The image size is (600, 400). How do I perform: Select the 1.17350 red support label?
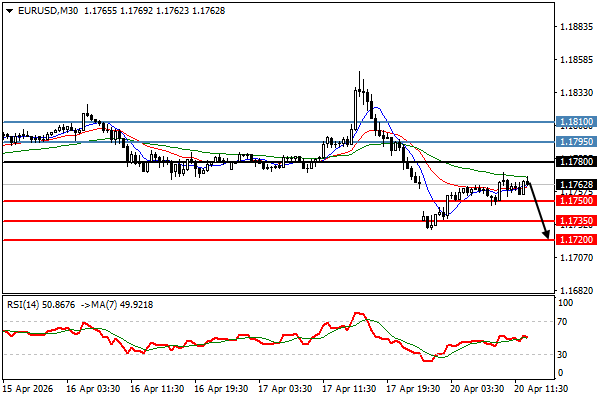coord(575,221)
